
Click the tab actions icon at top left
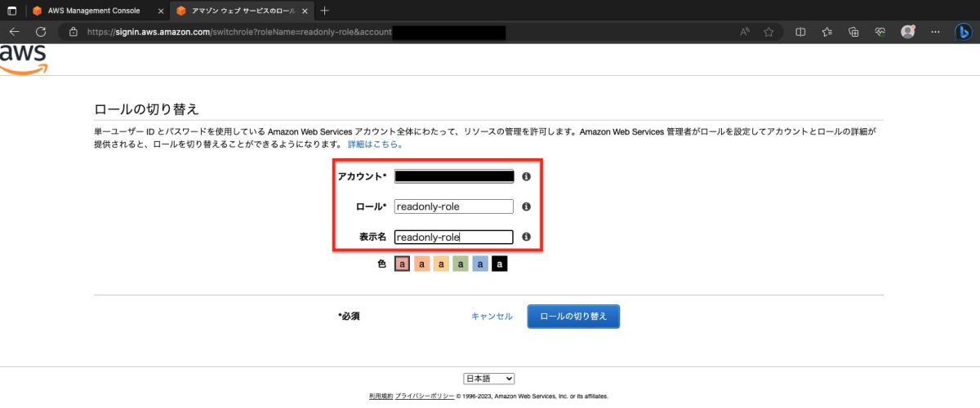click(12, 11)
